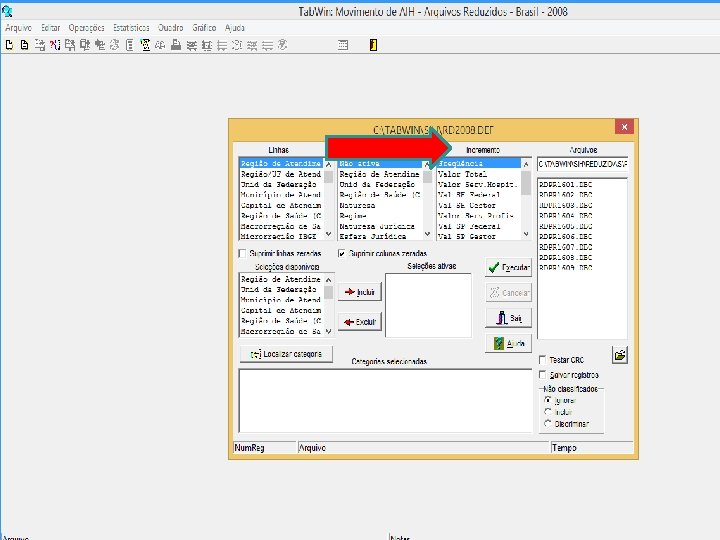The image size is (720, 540).
Task: Click the Executar button
Action: pyautogui.click(x=508, y=267)
